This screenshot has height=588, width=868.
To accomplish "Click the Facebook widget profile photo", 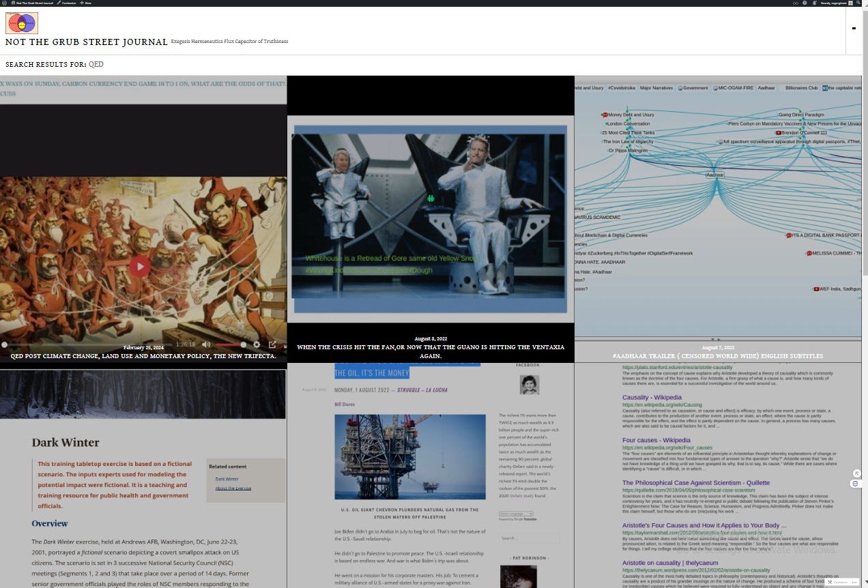I will (529, 385).
